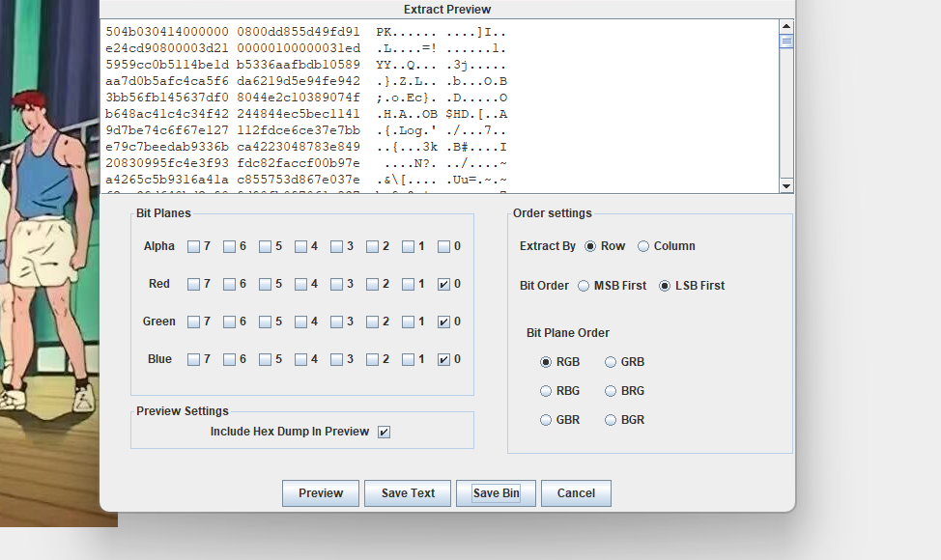Click hex line starting 9d7be74c6f67e127
The width and height of the screenshot is (941, 560).
pos(306,130)
